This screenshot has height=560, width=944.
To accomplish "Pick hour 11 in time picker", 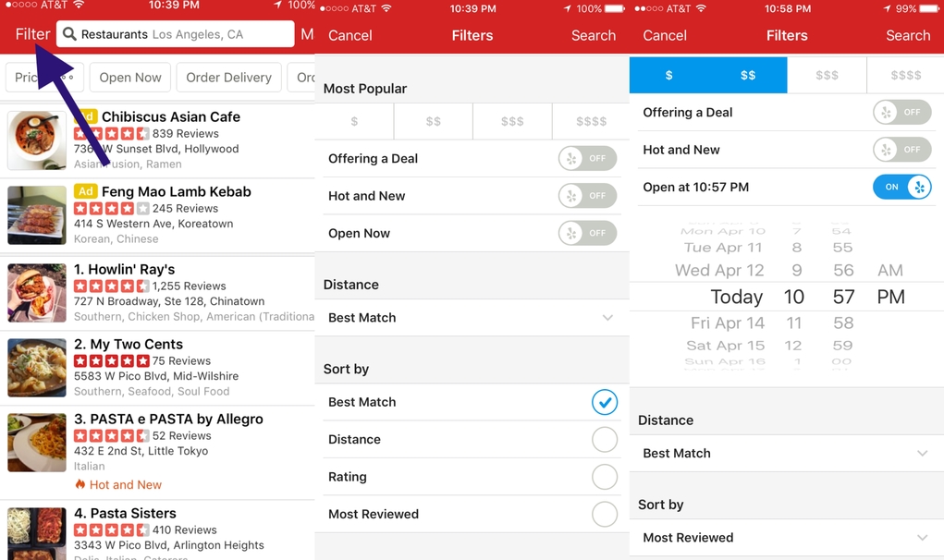I will tap(794, 323).
